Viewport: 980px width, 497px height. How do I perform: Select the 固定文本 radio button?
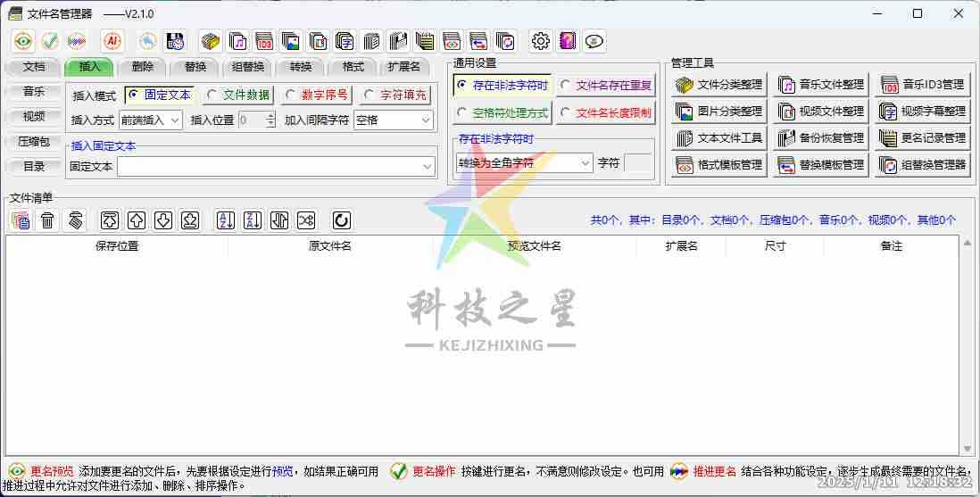[160, 95]
